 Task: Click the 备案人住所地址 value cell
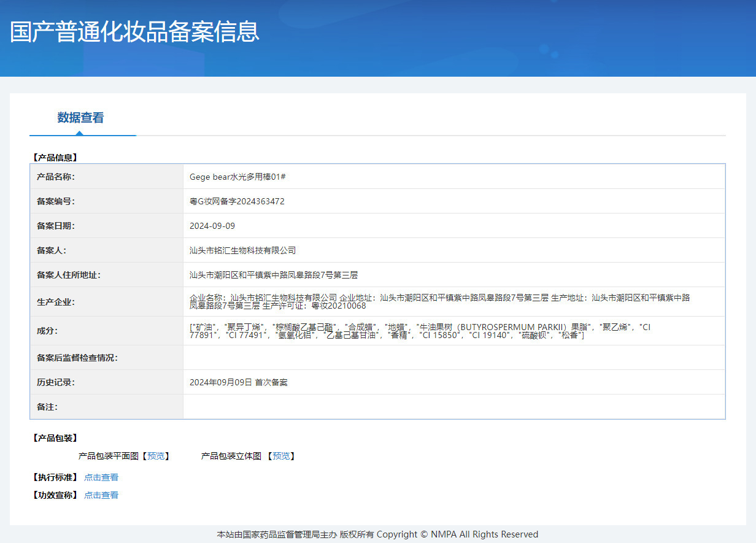(454, 275)
